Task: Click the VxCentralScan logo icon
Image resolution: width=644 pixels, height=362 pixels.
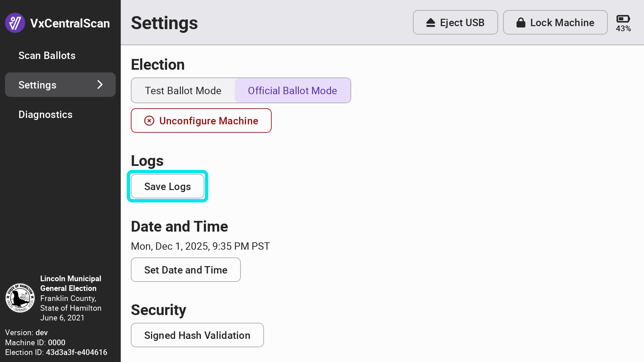Action: coord(15,23)
